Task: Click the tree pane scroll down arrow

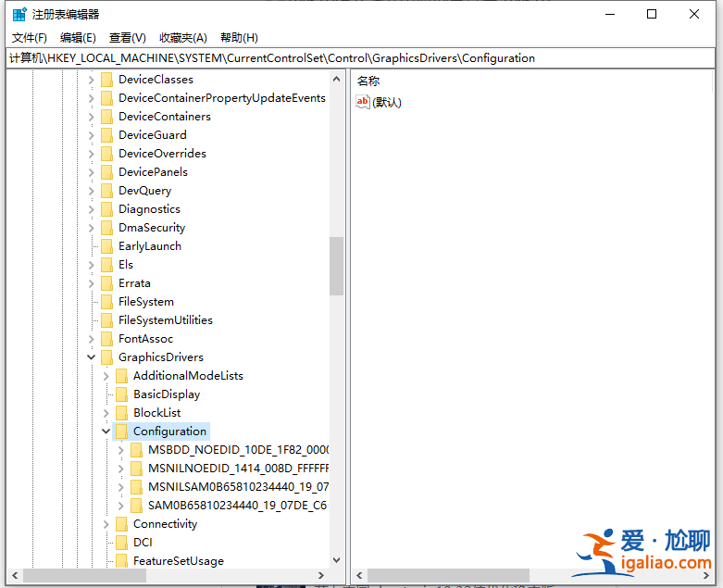Action: click(337, 560)
